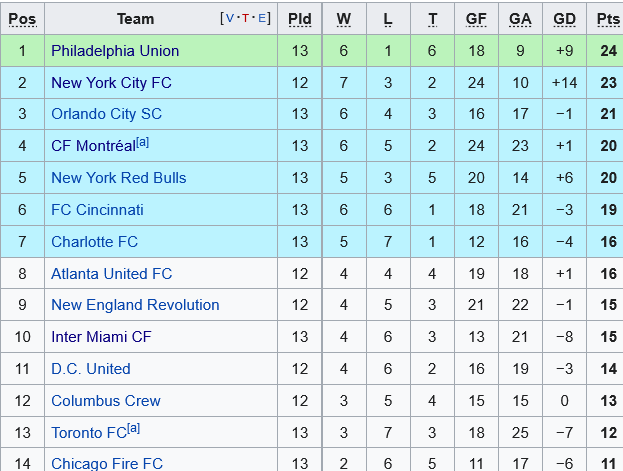Open the D.C. United team page
Image resolution: width=623 pixels, height=471 pixels.
(x=91, y=369)
